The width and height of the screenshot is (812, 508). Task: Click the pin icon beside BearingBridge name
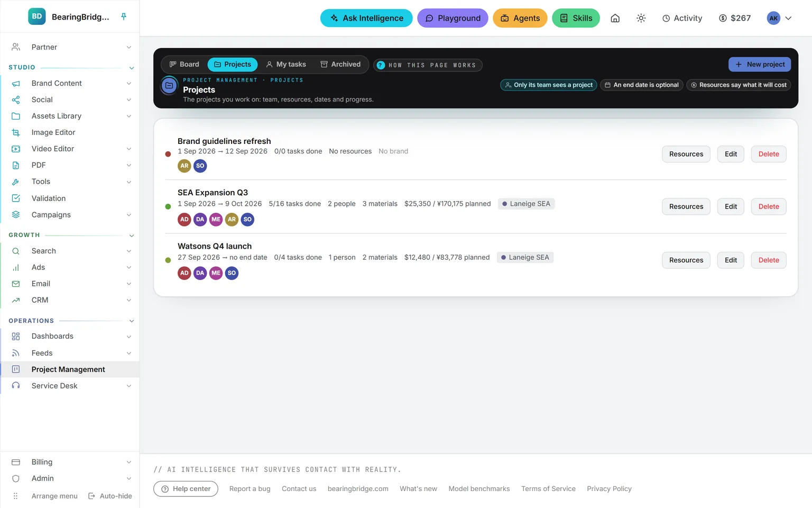pos(124,16)
